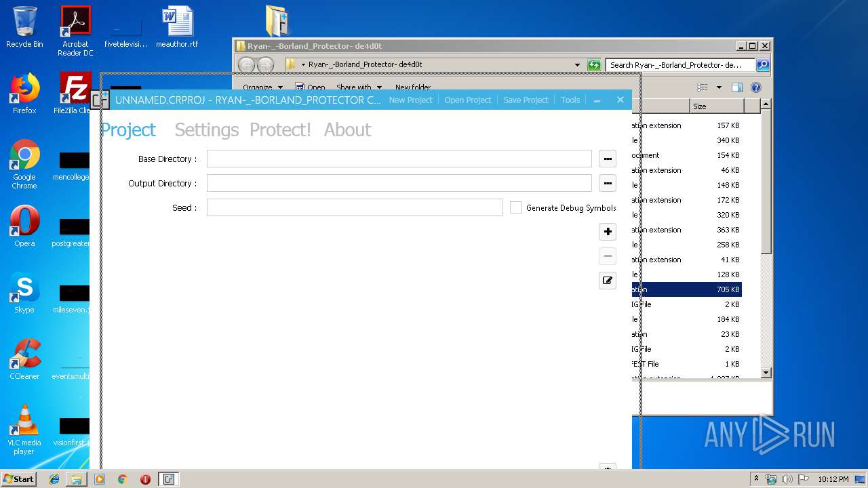
Task: Switch to the Settings tab
Action: click(x=207, y=129)
